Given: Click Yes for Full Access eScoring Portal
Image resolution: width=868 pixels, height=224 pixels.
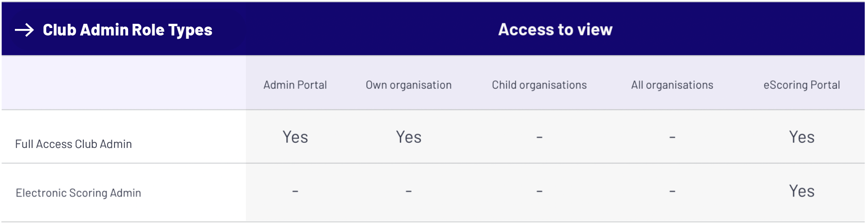Looking at the screenshot, I should pyautogui.click(x=801, y=137).
